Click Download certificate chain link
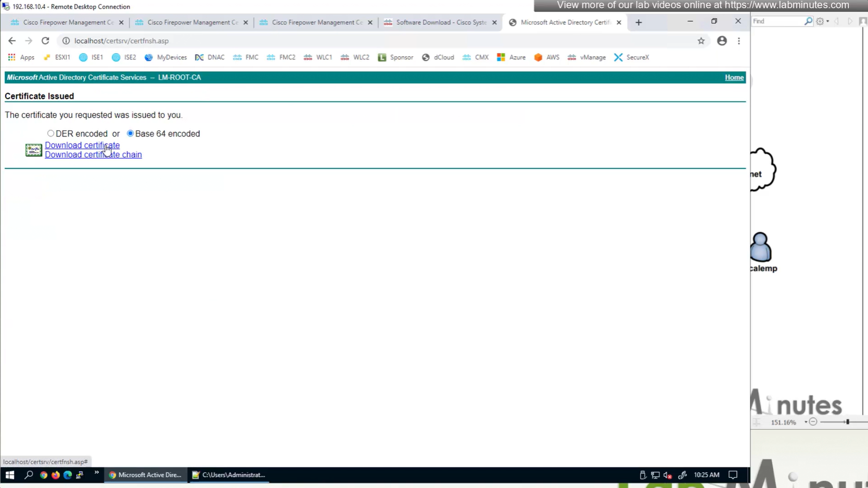This screenshot has height=488, width=868. pos(93,155)
